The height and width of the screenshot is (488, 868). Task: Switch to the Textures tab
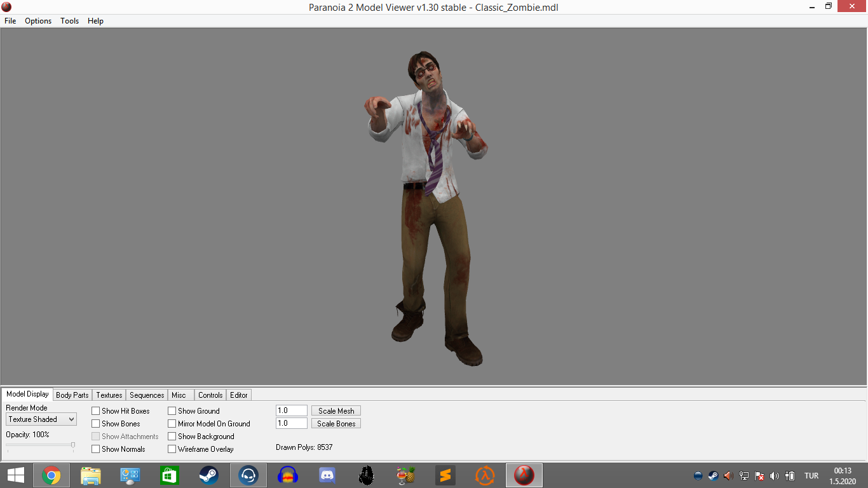109,395
